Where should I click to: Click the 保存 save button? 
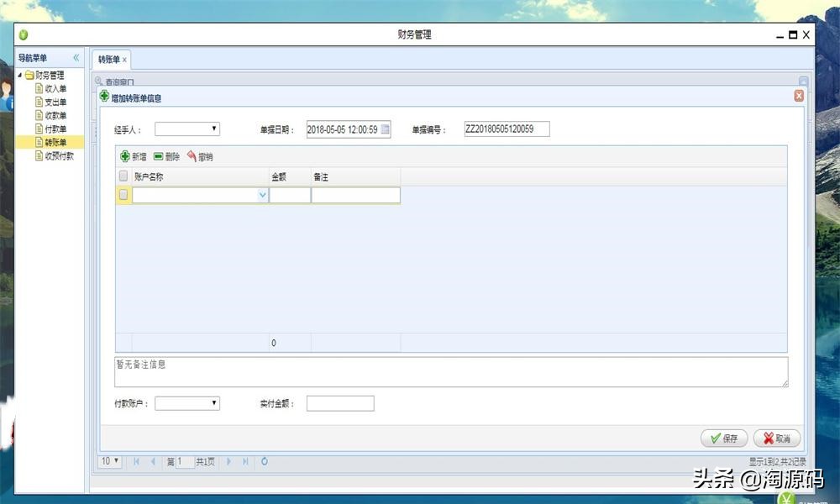(x=723, y=438)
